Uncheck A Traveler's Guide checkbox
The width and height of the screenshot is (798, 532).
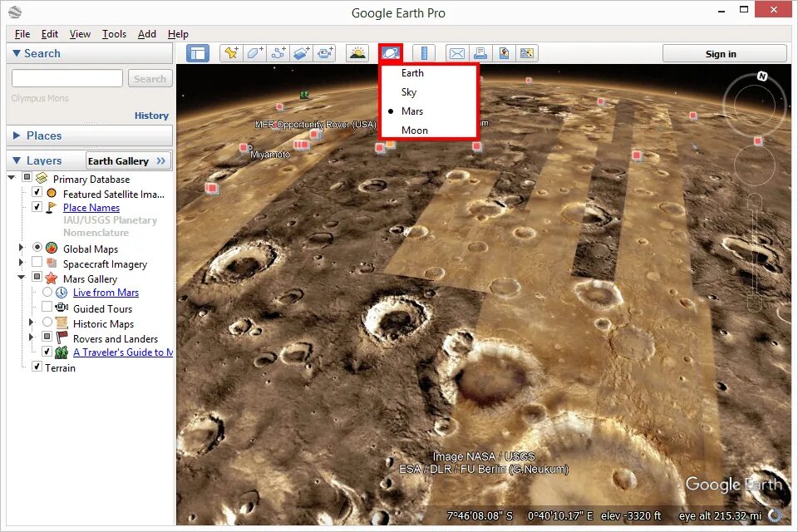point(47,352)
